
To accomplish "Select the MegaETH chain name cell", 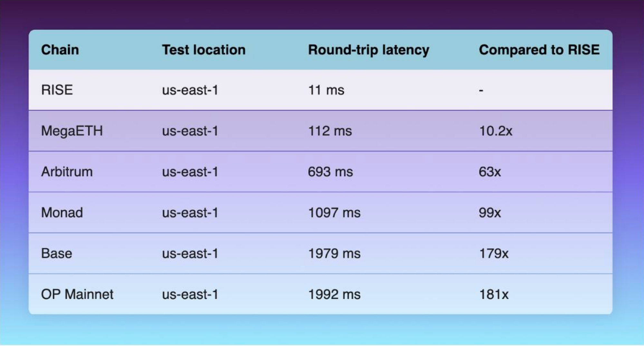I will (x=72, y=131).
